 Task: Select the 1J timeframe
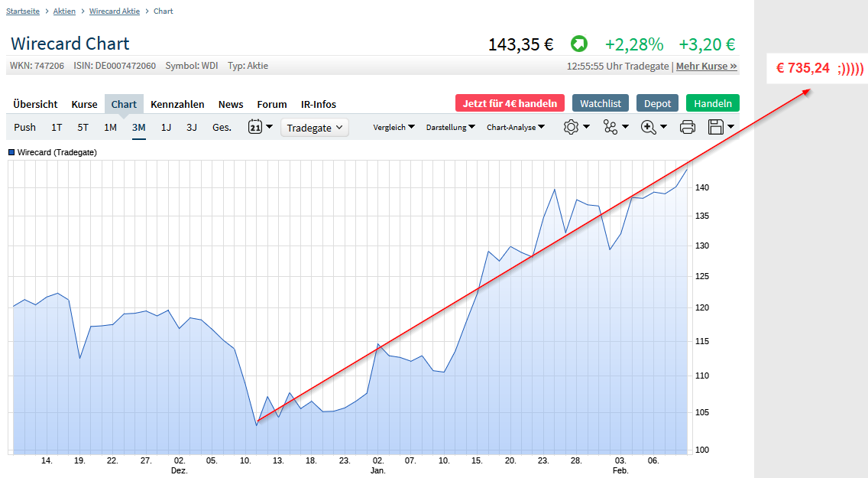pyautogui.click(x=166, y=128)
